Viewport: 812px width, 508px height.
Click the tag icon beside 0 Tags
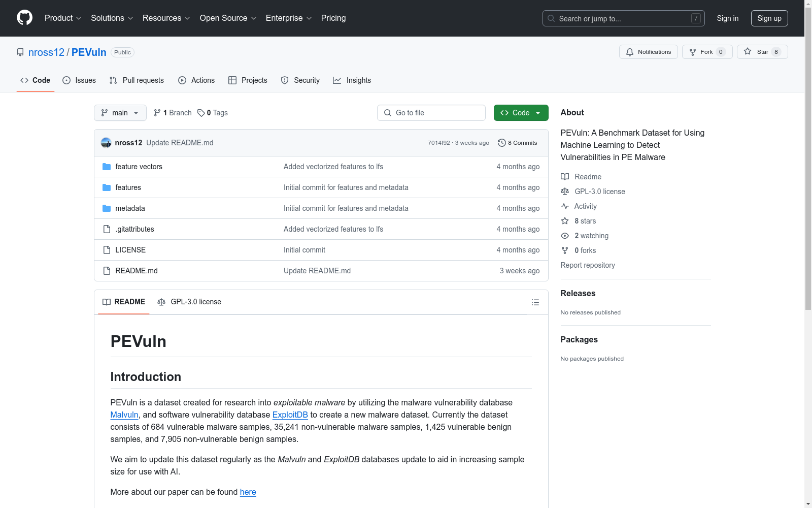tap(201, 113)
